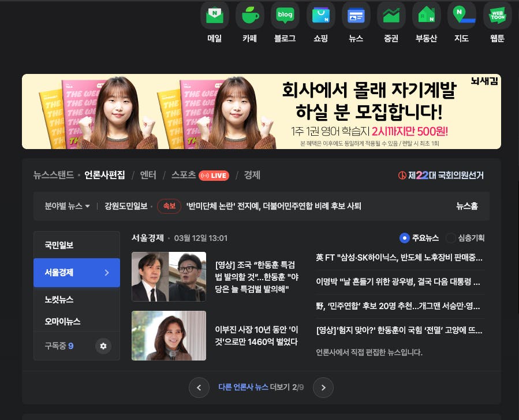Switch to the 뉴스스탠드 tab
This screenshot has width=519, height=420.
pos(53,175)
